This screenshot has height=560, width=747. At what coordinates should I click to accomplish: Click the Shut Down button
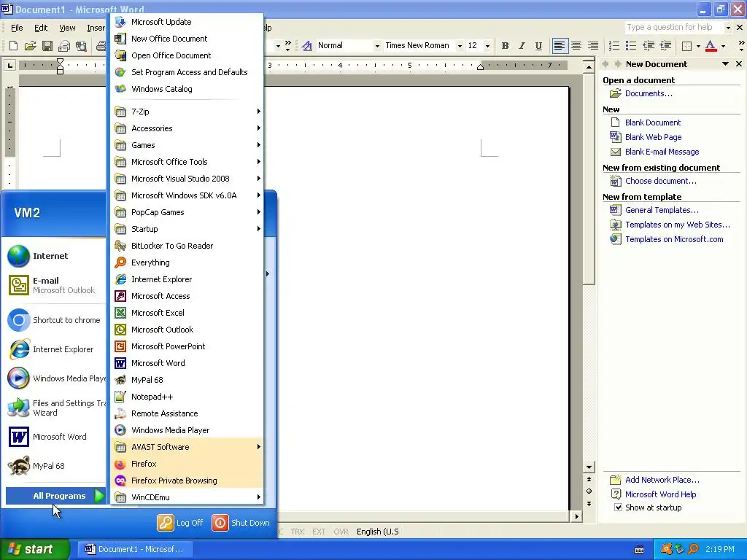241,523
